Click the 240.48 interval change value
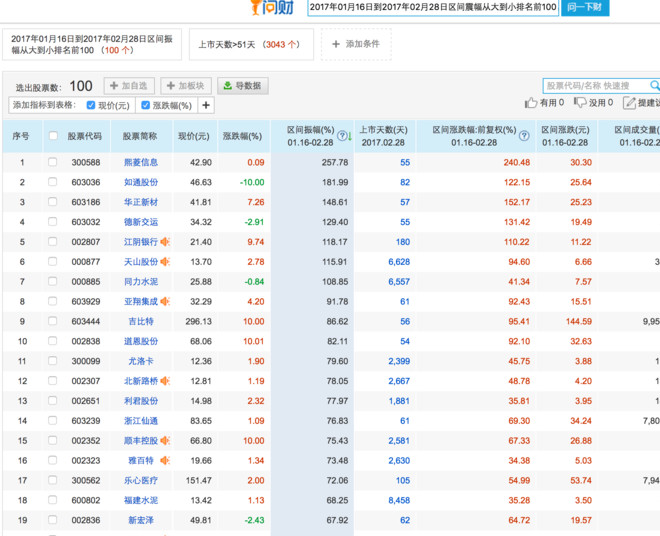 [x=516, y=162]
